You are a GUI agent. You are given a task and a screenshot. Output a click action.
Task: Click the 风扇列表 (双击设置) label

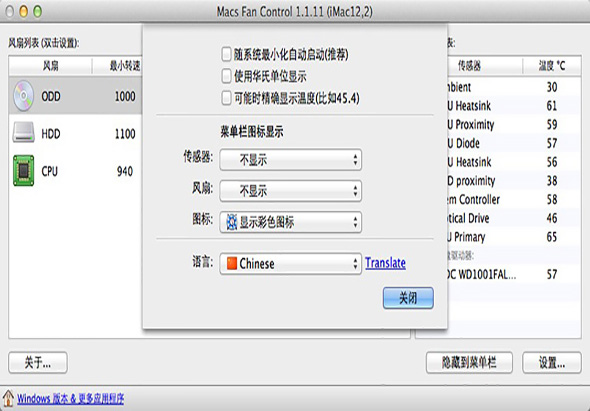pos(44,43)
